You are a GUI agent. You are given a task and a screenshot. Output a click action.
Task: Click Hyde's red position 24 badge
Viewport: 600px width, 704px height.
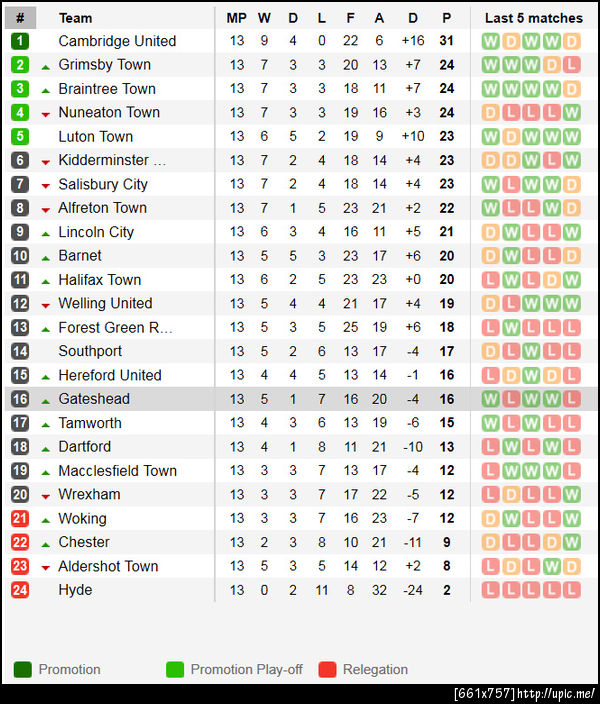(x=20, y=590)
